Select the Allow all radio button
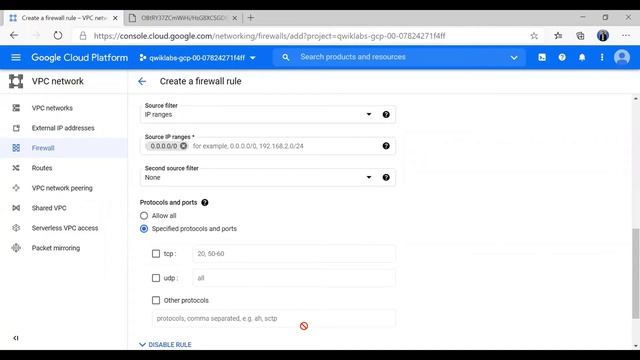Viewport: 640px width, 360px height. coord(144,216)
